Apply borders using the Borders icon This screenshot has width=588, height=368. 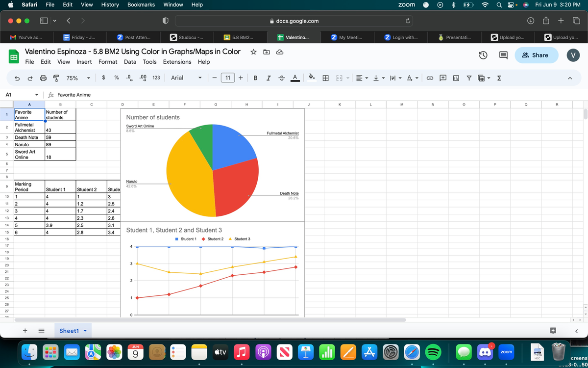325,78
